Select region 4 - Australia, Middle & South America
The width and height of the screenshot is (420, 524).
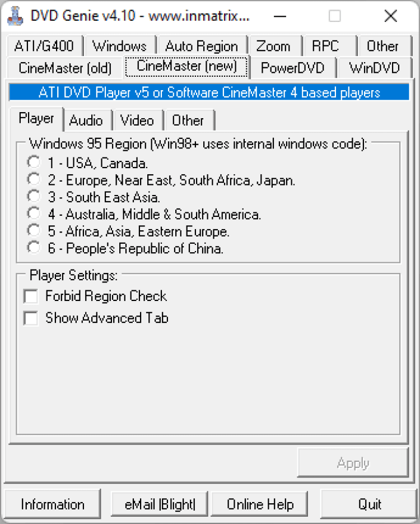144,214
